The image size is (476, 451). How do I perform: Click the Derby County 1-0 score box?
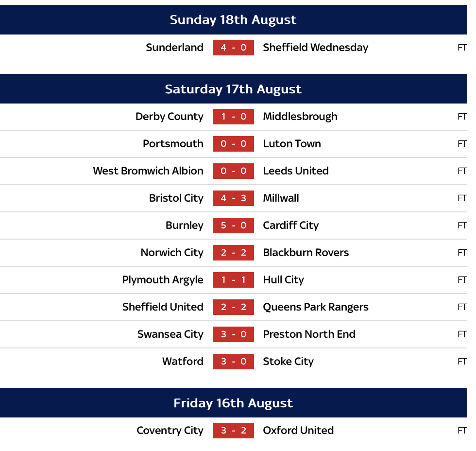coord(233,117)
